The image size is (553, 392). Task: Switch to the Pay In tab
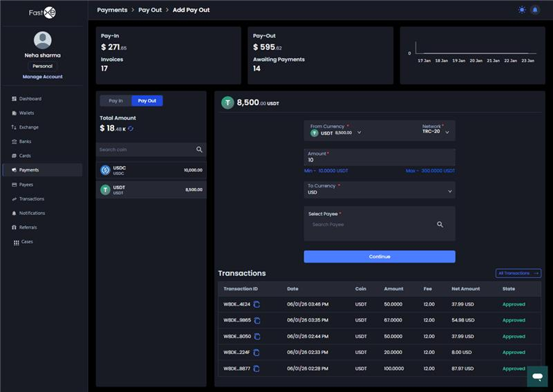(115, 101)
